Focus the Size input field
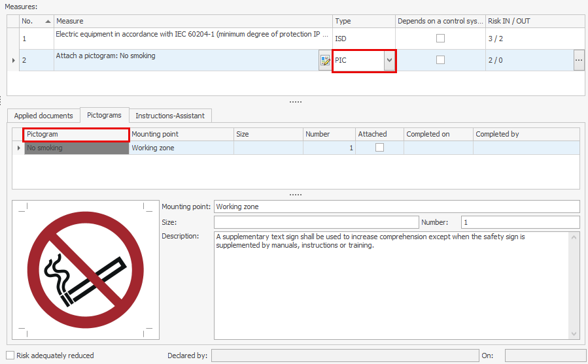 (x=316, y=222)
